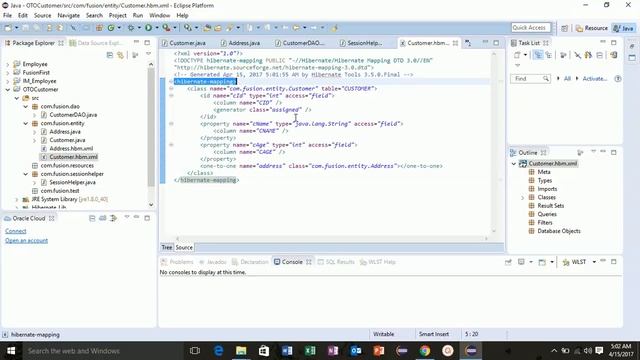Switch to the Tree tab in editor
This screenshot has height=360, width=640.
click(167, 247)
